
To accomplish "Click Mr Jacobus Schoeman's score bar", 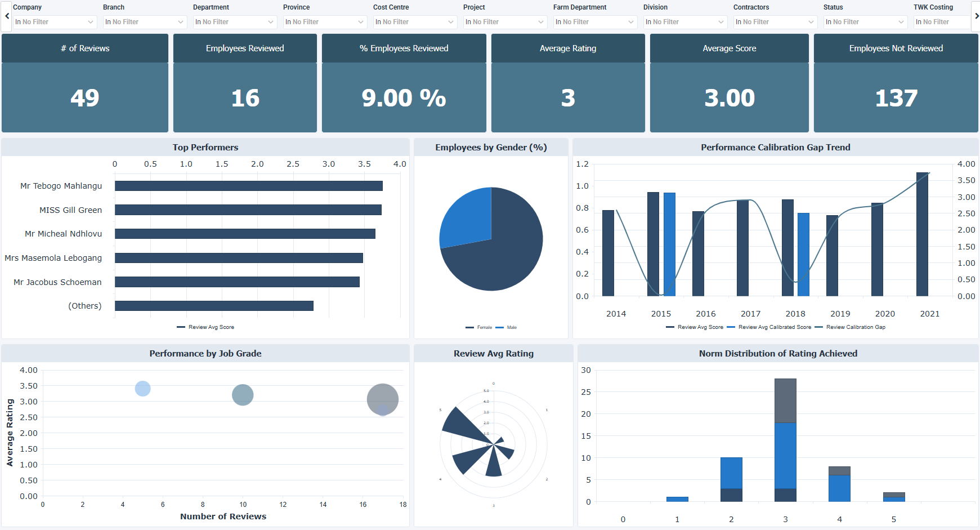I will [237, 282].
